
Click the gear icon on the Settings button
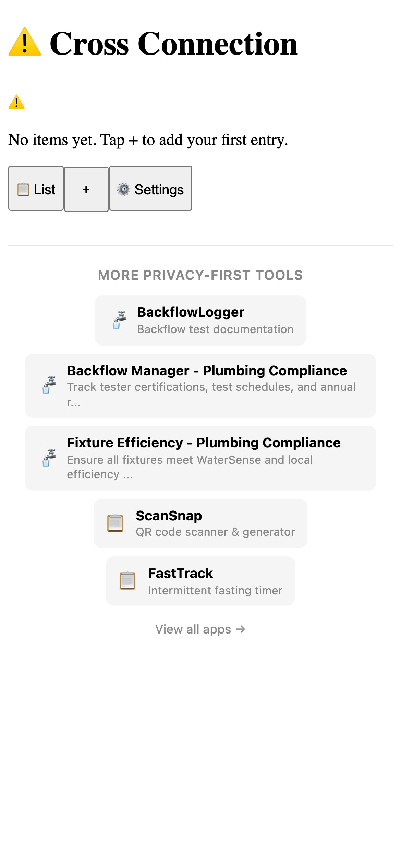coord(124,189)
